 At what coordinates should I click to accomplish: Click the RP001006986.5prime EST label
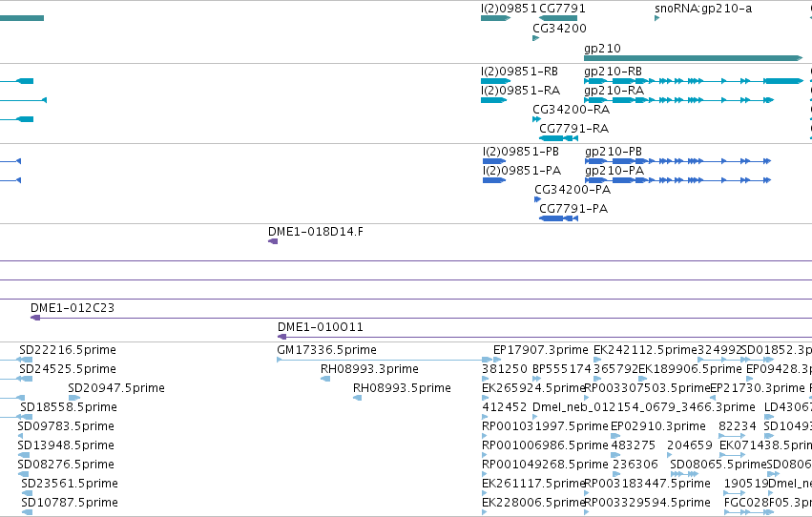click(545, 445)
